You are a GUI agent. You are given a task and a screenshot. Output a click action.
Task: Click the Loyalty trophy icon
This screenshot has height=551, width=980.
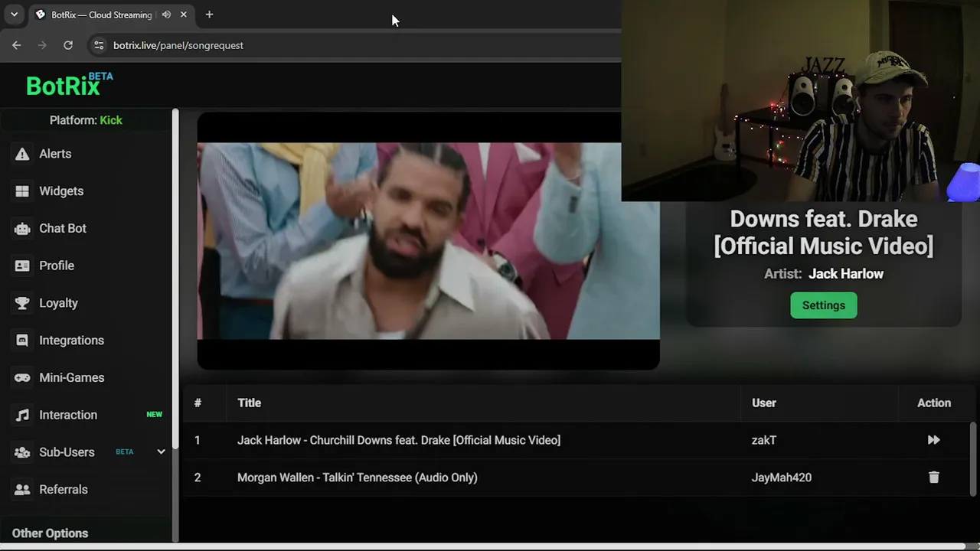pyautogui.click(x=22, y=303)
